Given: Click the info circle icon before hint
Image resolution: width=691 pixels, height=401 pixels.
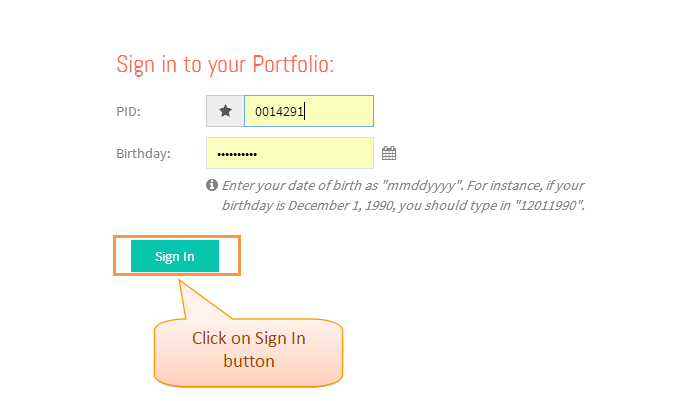Looking at the screenshot, I should pos(212,185).
